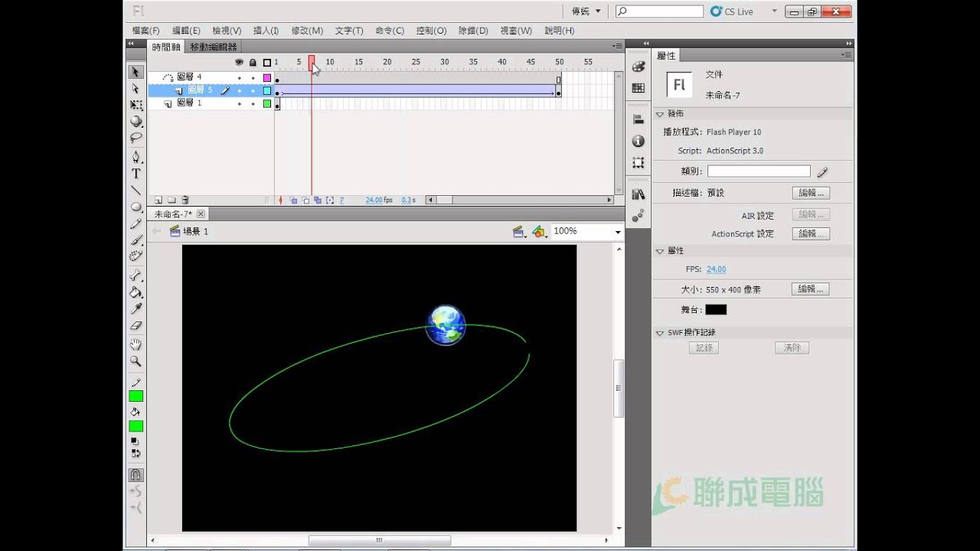Open the Info panel icon
The width and height of the screenshot is (980, 551).
[638, 141]
